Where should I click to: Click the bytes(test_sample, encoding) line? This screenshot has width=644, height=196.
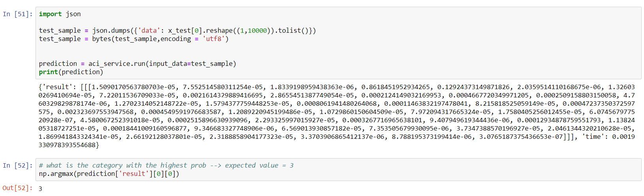click(x=133, y=39)
